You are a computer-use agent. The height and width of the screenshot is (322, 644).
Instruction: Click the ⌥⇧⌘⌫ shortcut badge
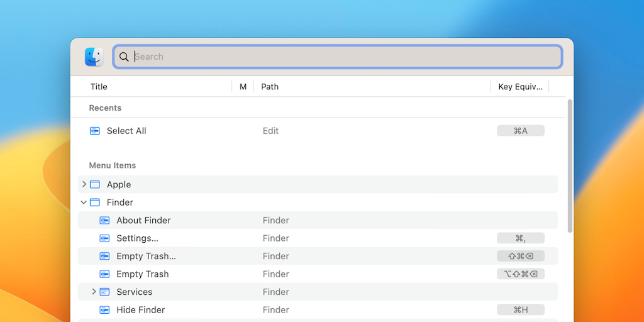[520, 274]
